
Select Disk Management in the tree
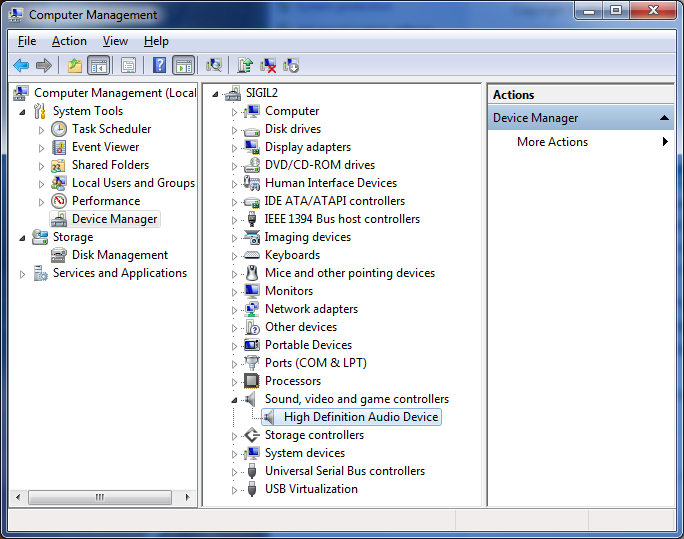pyautogui.click(x=119, y=255)
